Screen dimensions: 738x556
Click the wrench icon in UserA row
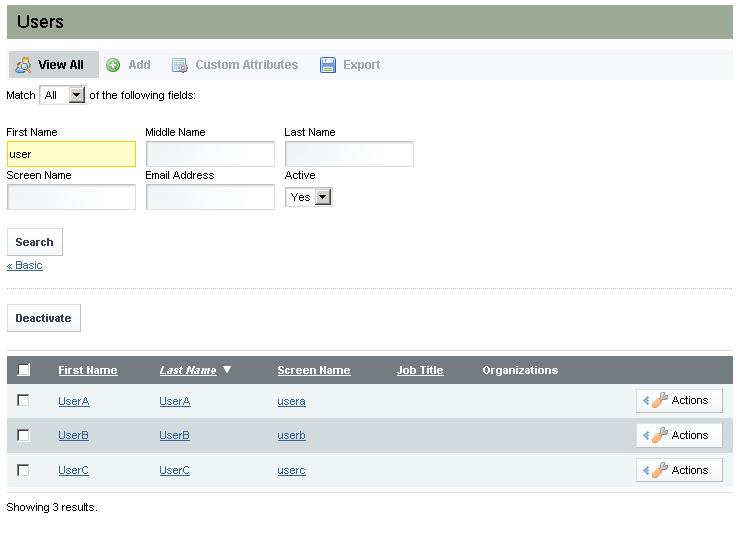[x=659, y=401]
